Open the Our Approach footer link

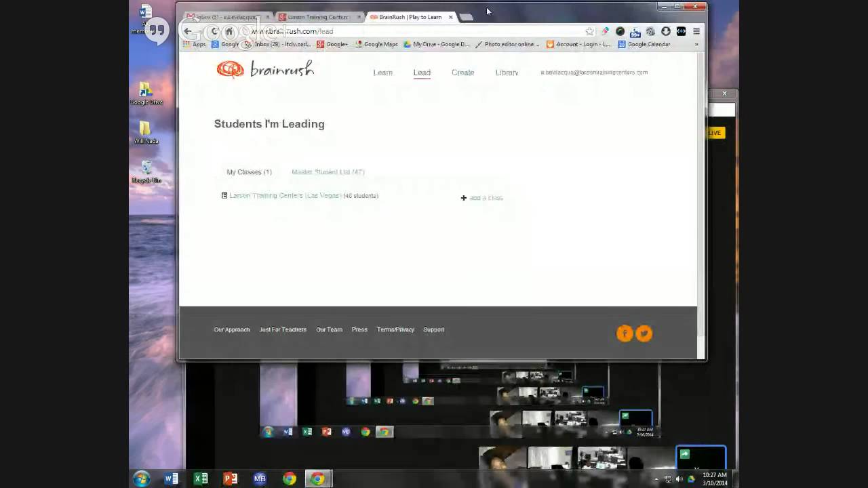232,330
